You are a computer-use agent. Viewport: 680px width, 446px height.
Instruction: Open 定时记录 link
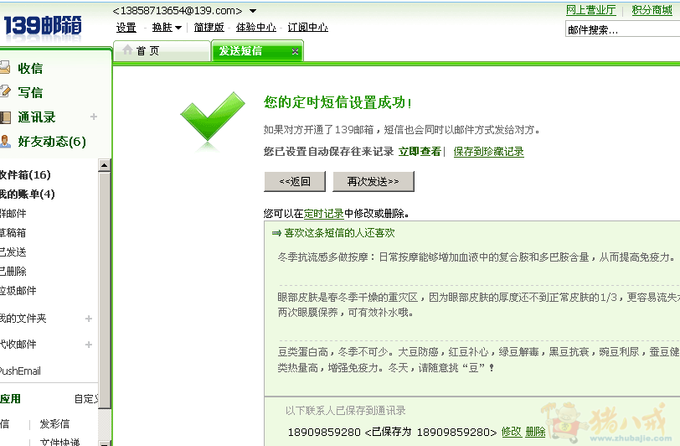click(324, 213)
